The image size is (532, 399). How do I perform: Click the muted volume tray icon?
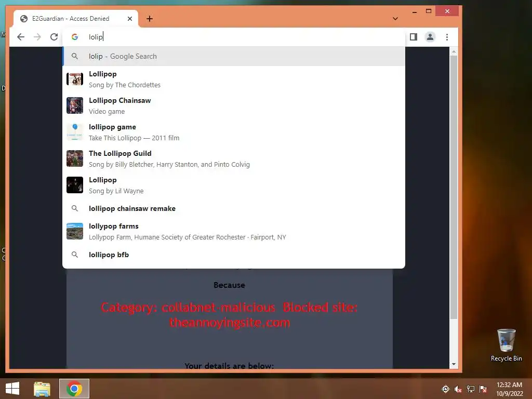(x=458, y=389)
